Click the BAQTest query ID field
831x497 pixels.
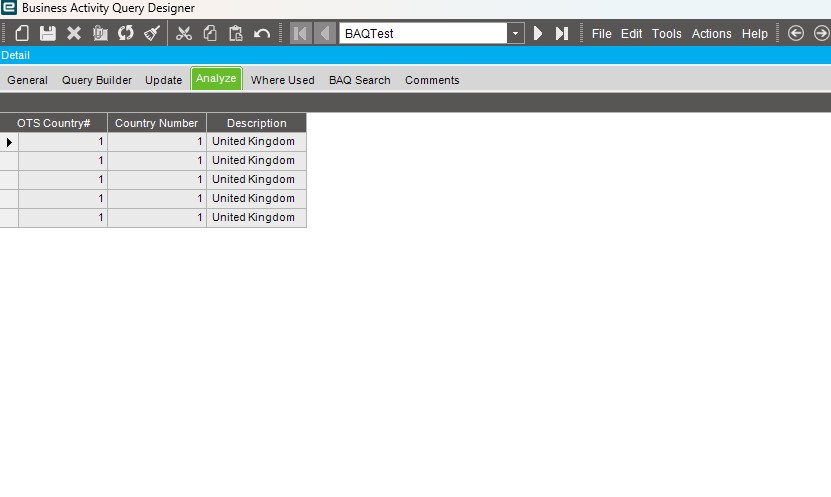[423, 33]
